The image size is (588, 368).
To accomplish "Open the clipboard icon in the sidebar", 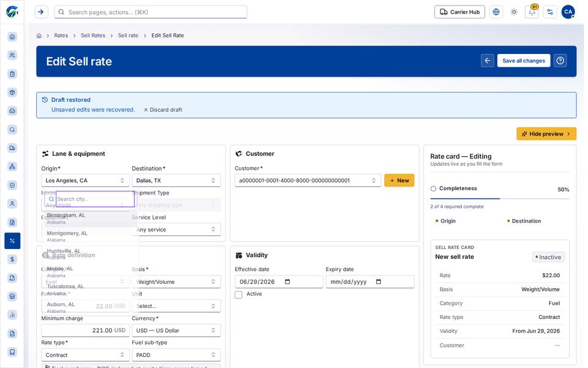I will (x=12, y=74).
